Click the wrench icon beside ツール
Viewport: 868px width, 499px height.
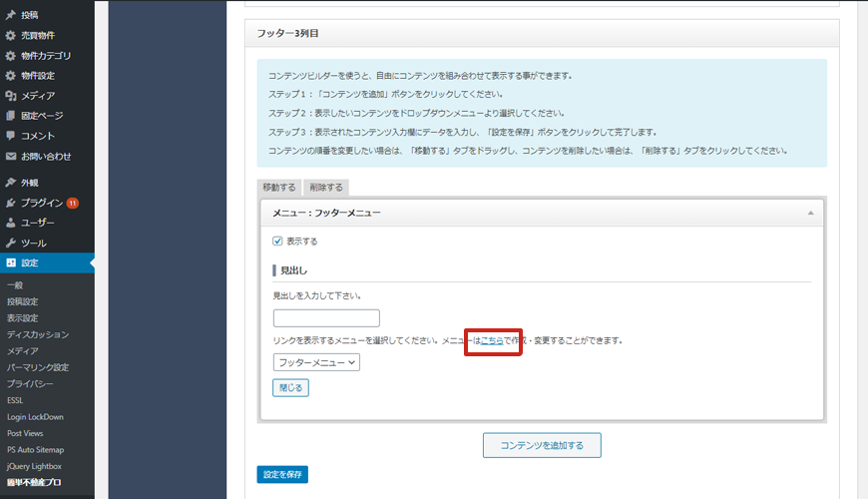[10, 244]
